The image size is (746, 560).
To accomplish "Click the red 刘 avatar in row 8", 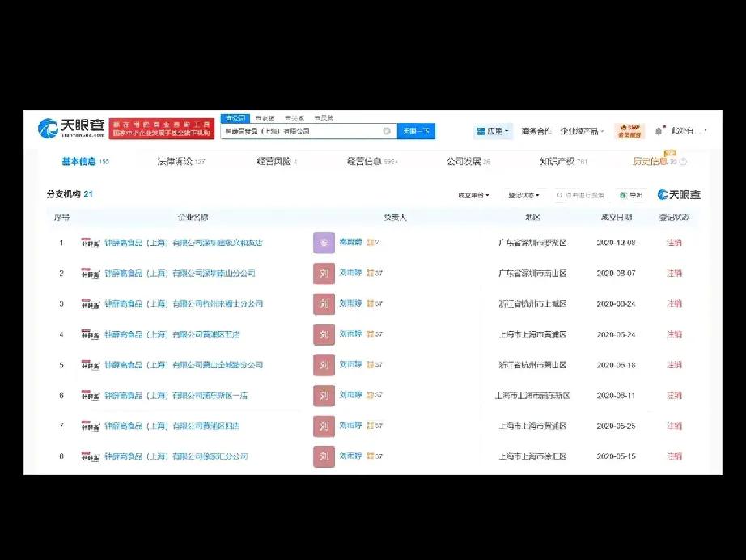I will (x=324, y=456).
